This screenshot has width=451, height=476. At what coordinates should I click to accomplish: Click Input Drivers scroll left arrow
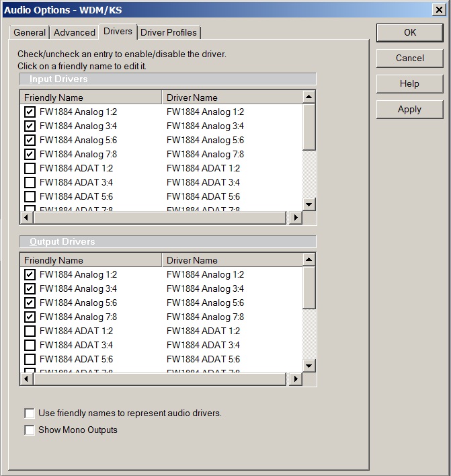27,217
